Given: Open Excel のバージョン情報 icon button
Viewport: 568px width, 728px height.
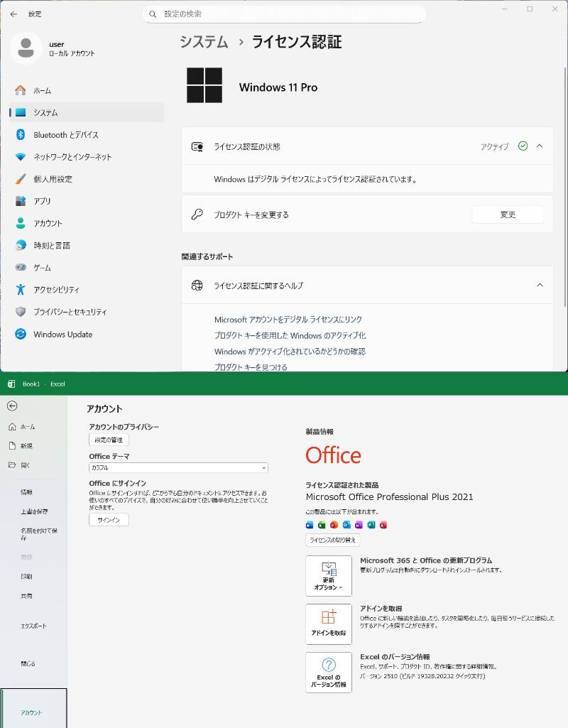Looking at the screenshot, I should tap(328, 672).
